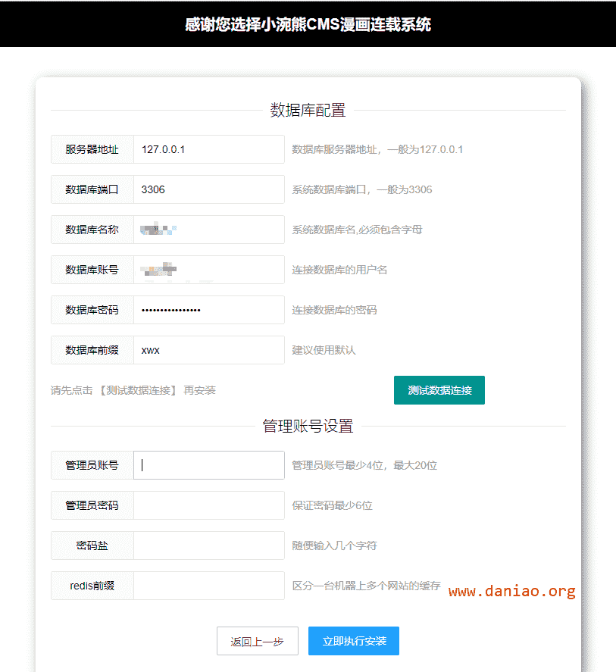Click the 数据库端口 label

[x=92, y=189]
